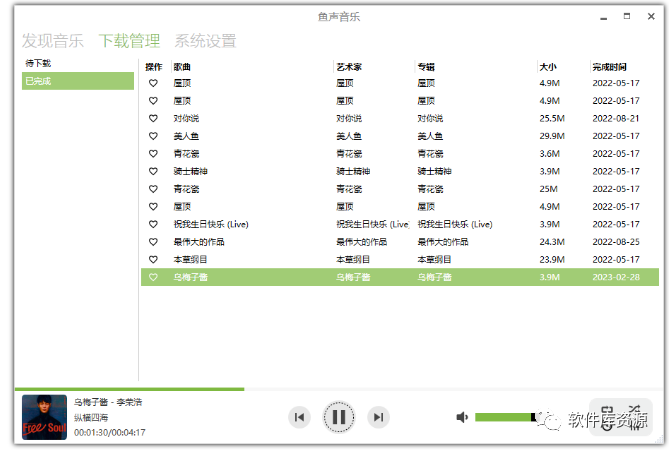
Task: Click the 25M size cell
Action: tap(549, 189)
